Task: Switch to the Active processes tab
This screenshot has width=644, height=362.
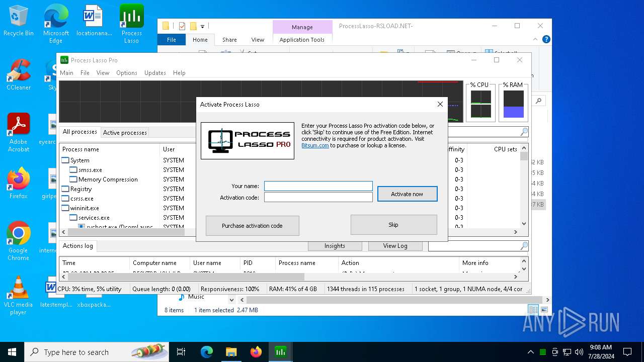Action: (125, 133)
